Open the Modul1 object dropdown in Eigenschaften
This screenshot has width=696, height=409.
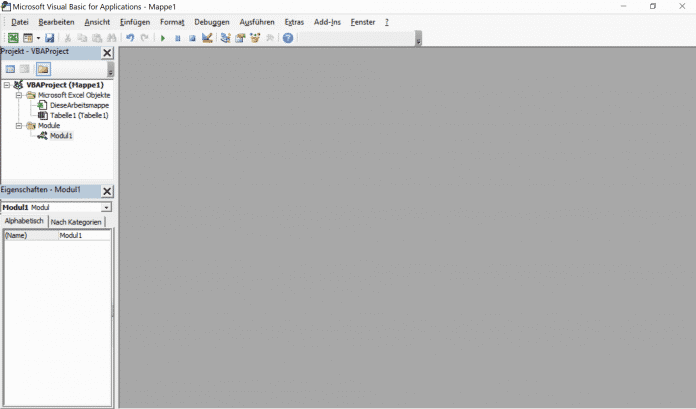[x=106, y=207]
